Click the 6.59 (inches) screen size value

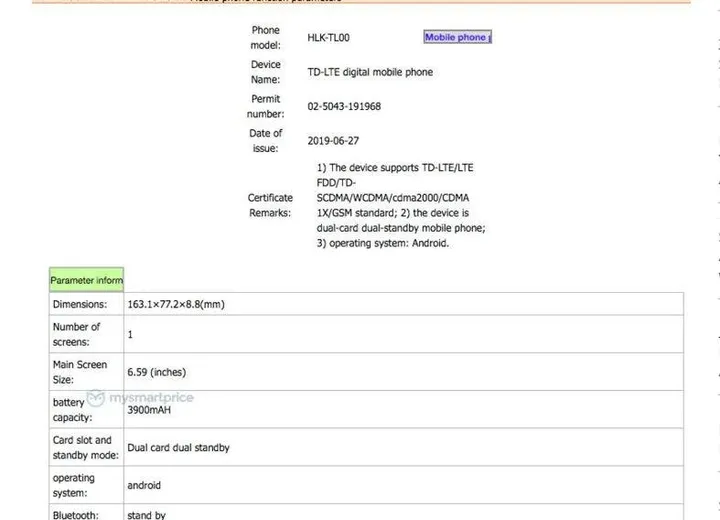[156, 372]
